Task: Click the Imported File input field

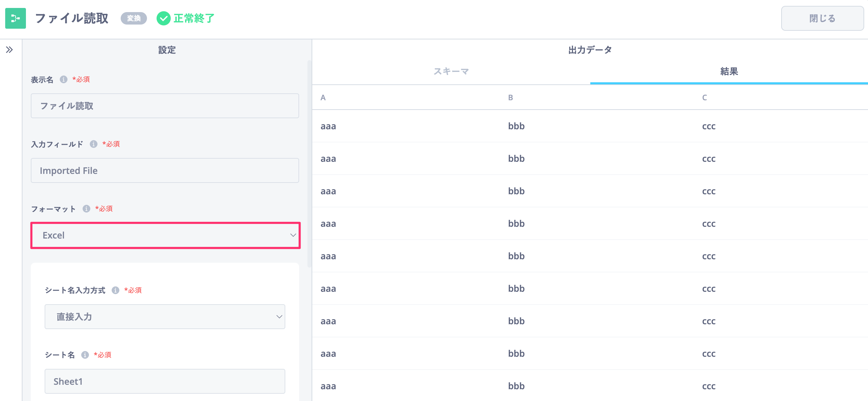Action: [x=165, y=170]
